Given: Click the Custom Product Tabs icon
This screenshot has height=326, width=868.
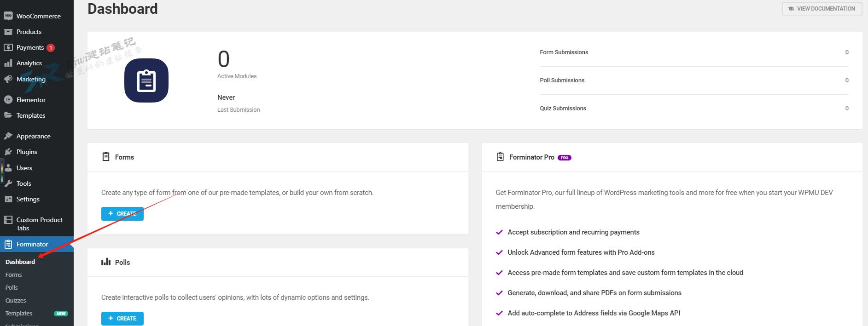Looking at the screenshot, I should tap(8, 220).
